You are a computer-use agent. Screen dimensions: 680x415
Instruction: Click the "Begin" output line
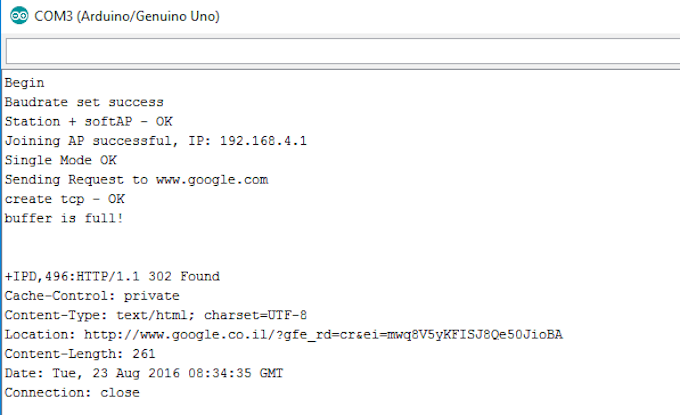point(25,83)
